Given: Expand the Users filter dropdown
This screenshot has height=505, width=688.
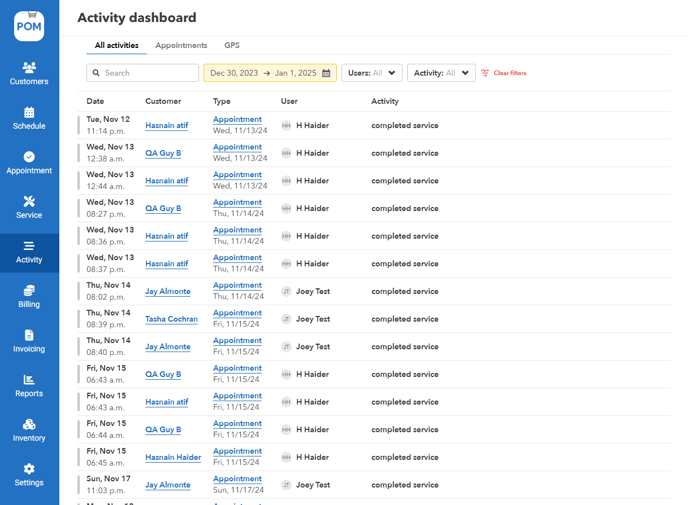Looking at the screenshot, I should click(372, 73).
